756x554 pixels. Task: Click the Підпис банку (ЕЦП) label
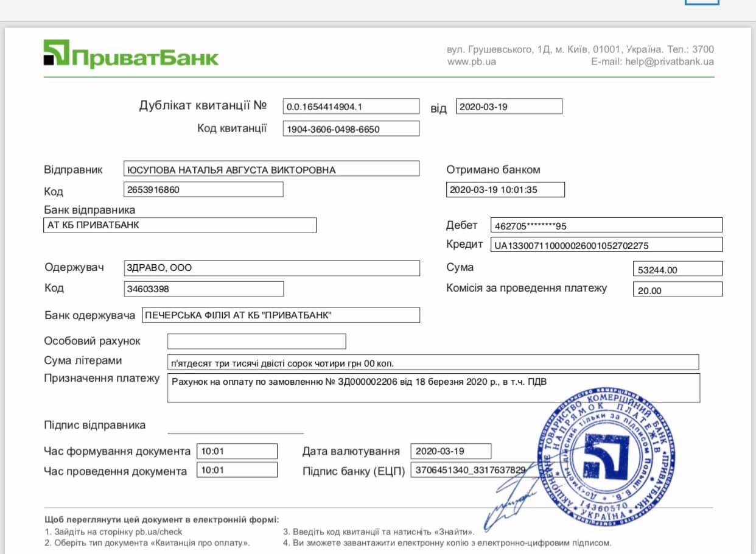pyautogui.click(x=354, y=471)
